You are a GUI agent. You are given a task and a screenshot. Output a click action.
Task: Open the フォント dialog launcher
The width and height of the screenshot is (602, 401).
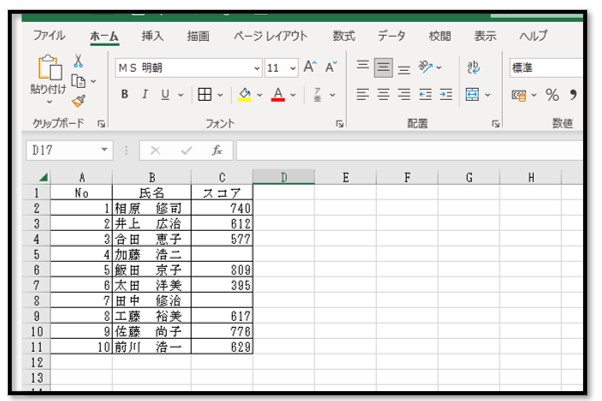[x=339, y=124]
